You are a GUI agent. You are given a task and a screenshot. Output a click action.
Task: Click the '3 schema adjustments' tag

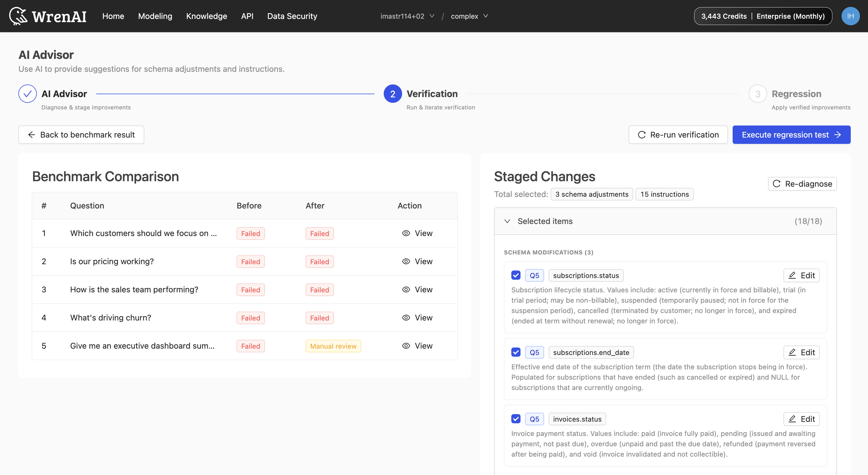[592, 194]
